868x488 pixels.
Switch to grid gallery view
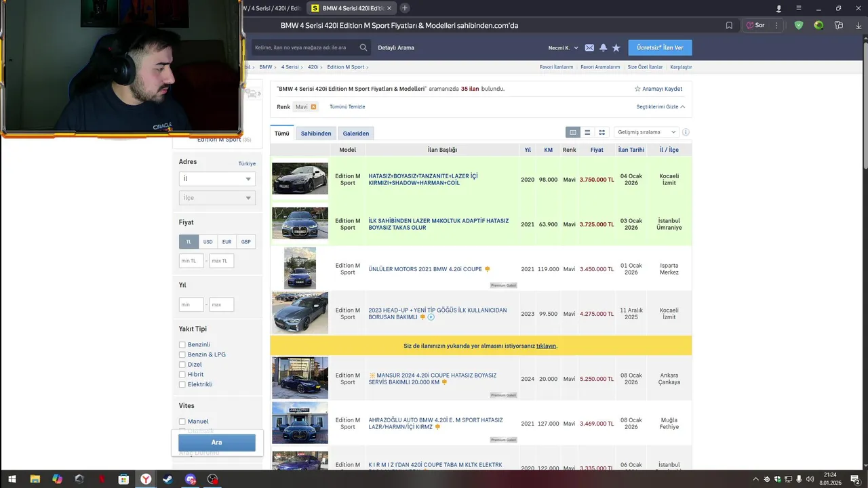[601, 132]
